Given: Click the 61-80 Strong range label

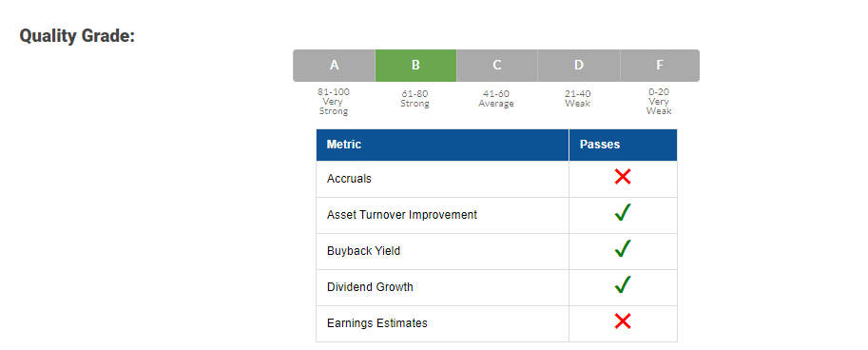Looking at the screenshot, I should tap(415, 99).
